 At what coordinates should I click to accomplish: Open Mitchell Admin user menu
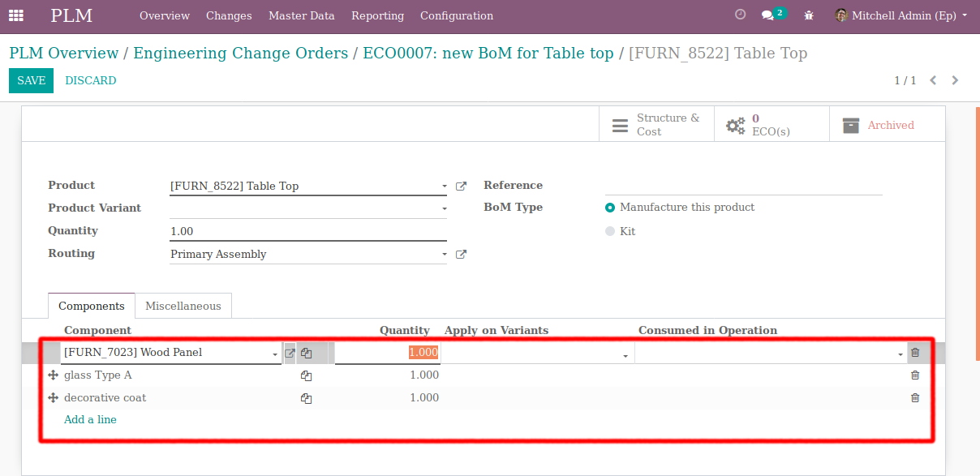[900, 15]
